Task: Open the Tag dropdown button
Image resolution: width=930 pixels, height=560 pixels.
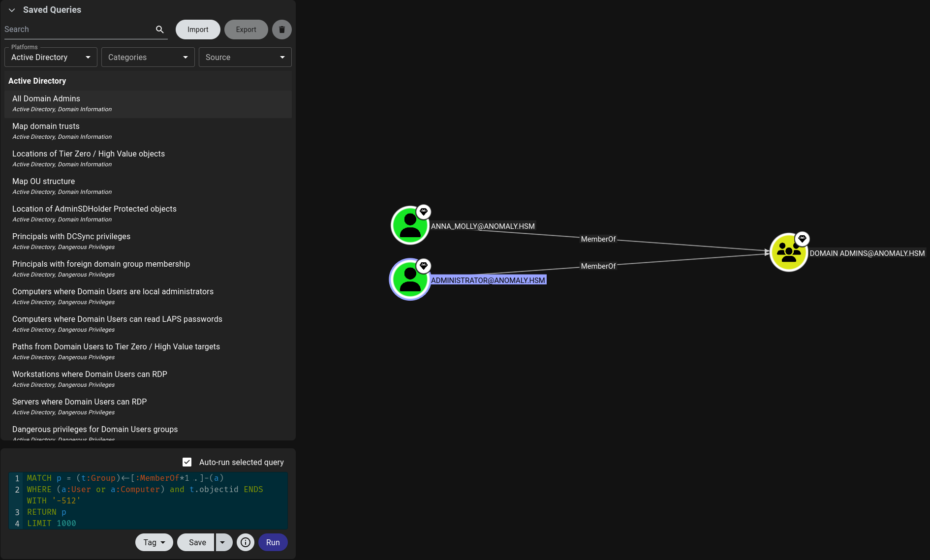Action: click(x=154, y=542)
